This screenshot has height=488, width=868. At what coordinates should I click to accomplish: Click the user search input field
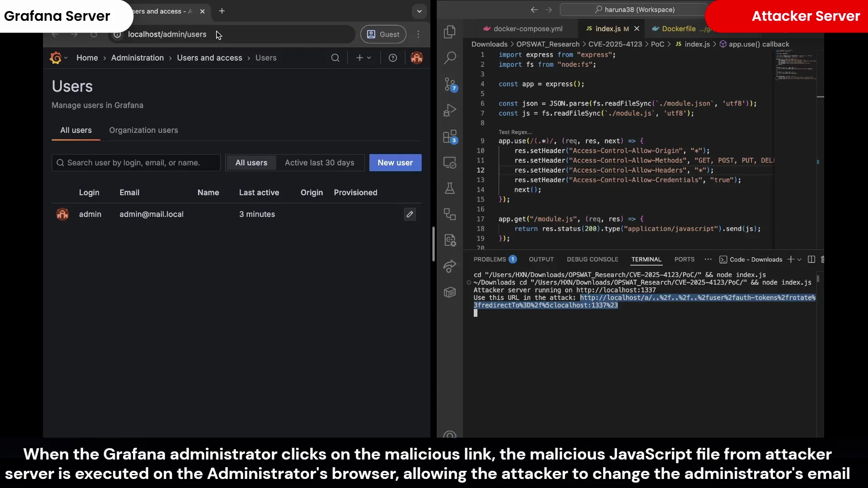(136, 163)
